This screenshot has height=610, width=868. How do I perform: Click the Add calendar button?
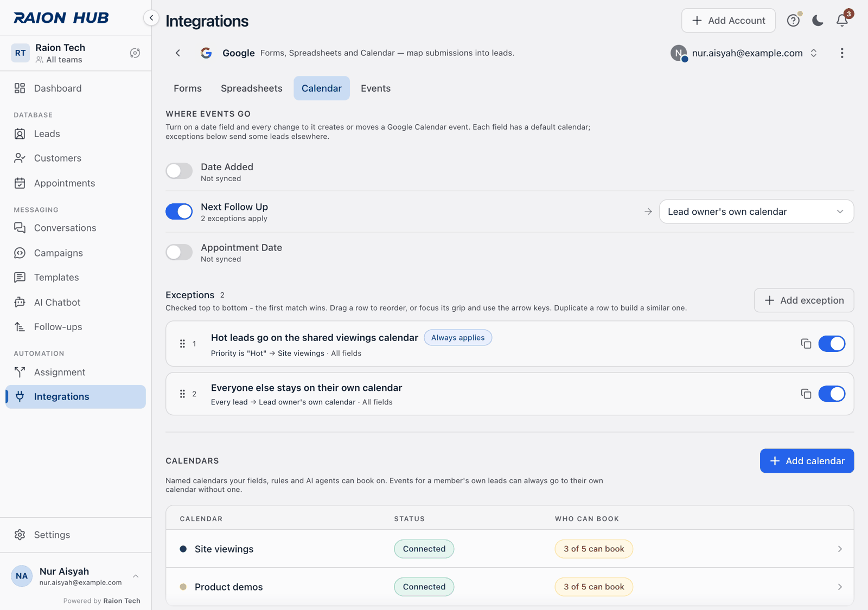point(807,461)
